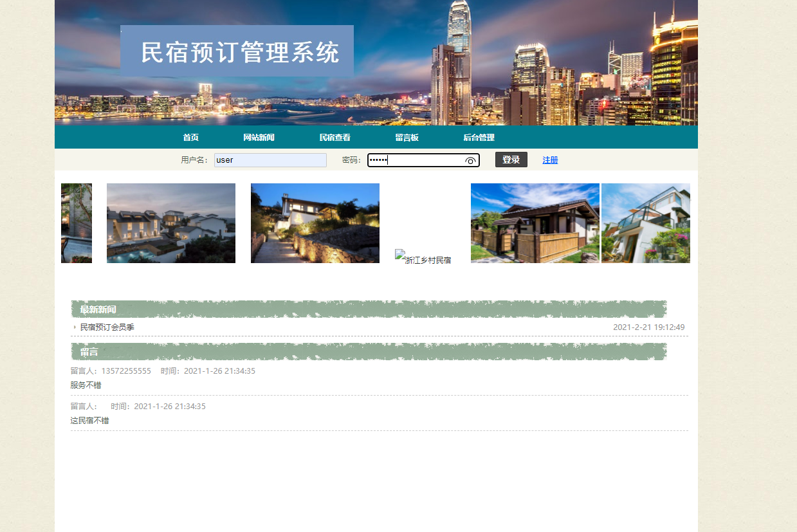The height and width of the screenshot is (532, 797).
Task: Select the nighttime resort village thumbnail
Action: 170,223
